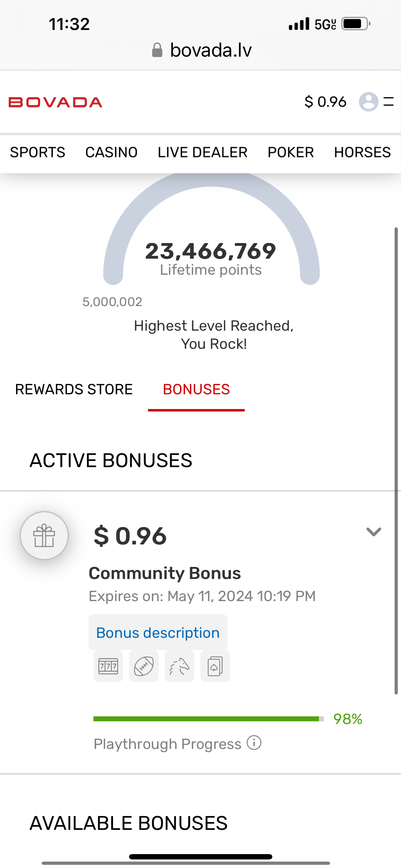Open the user account profile icon
Viewport: 401px width, 868px height.
coord(368,102)
